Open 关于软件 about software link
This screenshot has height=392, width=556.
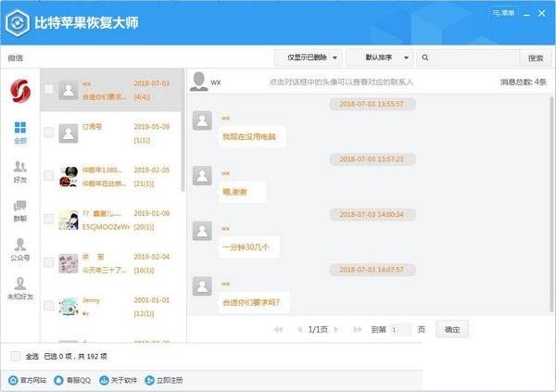point(118,380)
